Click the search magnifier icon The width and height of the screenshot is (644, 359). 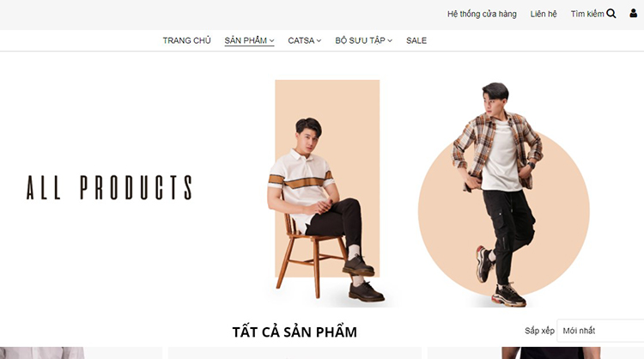pyautogui.click(x=611, y=14)
